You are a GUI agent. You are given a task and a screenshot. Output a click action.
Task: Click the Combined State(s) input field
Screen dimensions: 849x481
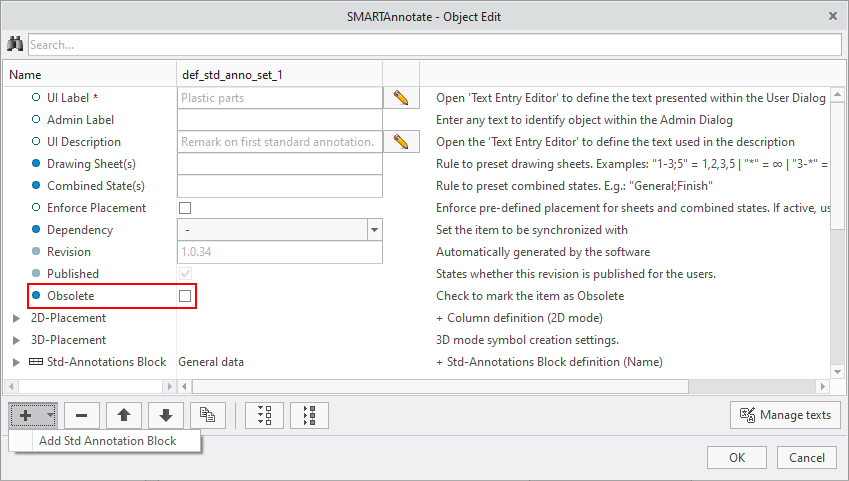point(280,186)
